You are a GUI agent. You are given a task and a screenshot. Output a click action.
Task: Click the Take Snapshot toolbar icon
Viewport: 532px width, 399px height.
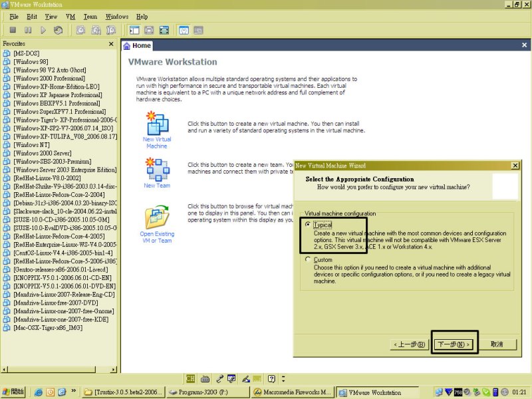tap(80, 30)
